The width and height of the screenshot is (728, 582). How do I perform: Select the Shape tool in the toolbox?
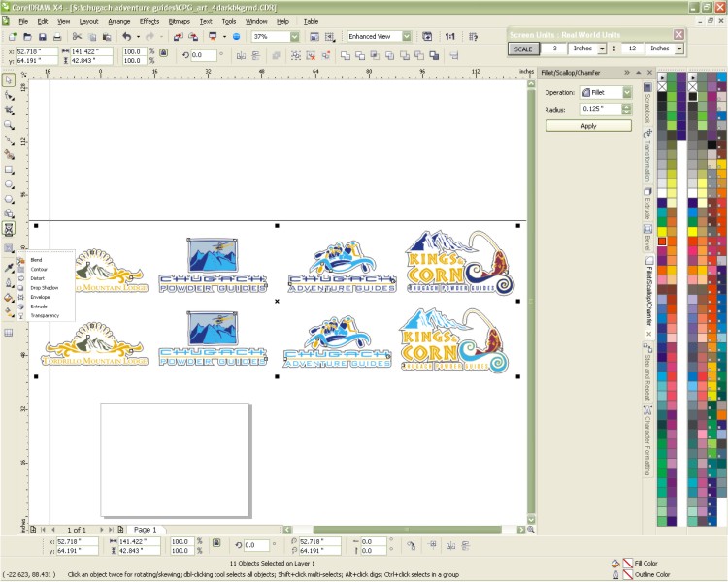pos(9,96)
